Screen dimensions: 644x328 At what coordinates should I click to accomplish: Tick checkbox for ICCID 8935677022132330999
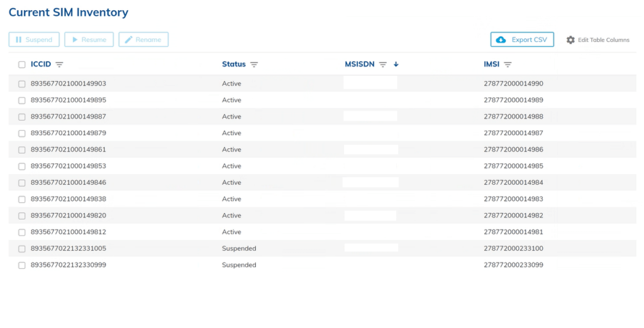[x=22, y=266]
